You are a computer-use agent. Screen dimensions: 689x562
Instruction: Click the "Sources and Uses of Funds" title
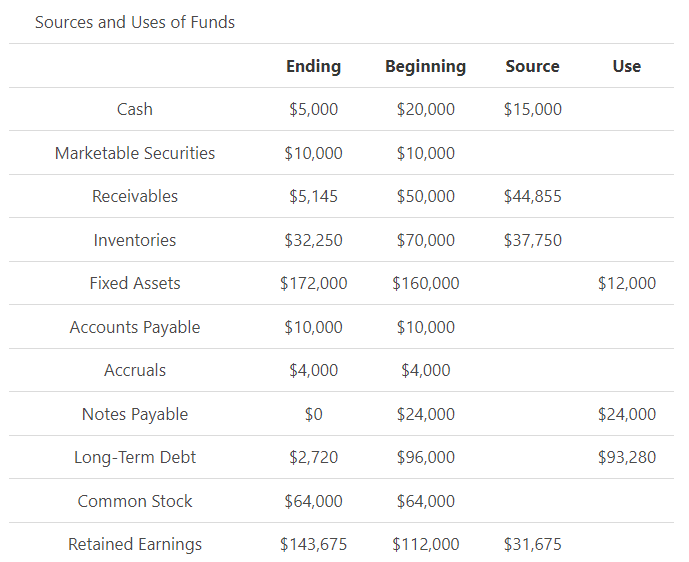tap(135, 22)
